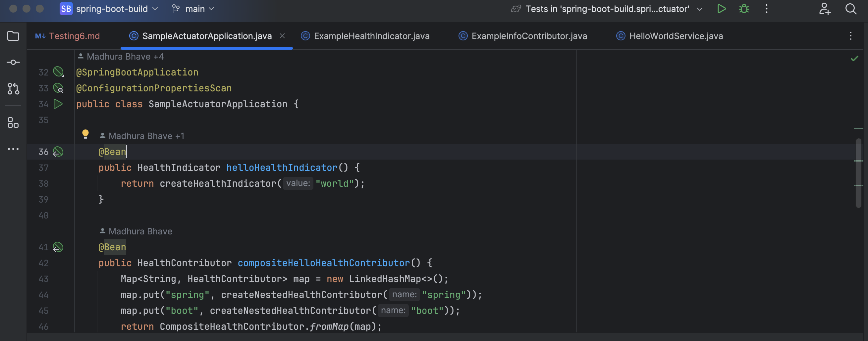Click the editor vertical scrollbar thumb
This screenshot has height=341, width=868.
[x=858, y=173]
